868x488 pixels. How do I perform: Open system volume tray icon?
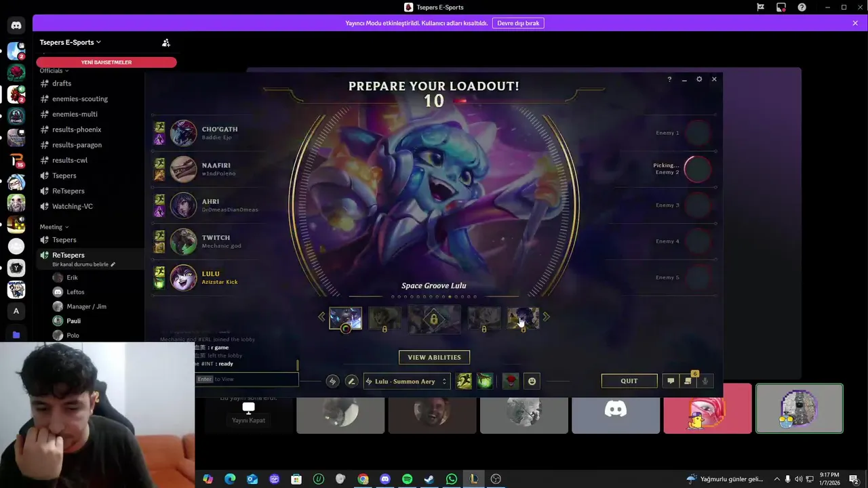click(798, 479)
